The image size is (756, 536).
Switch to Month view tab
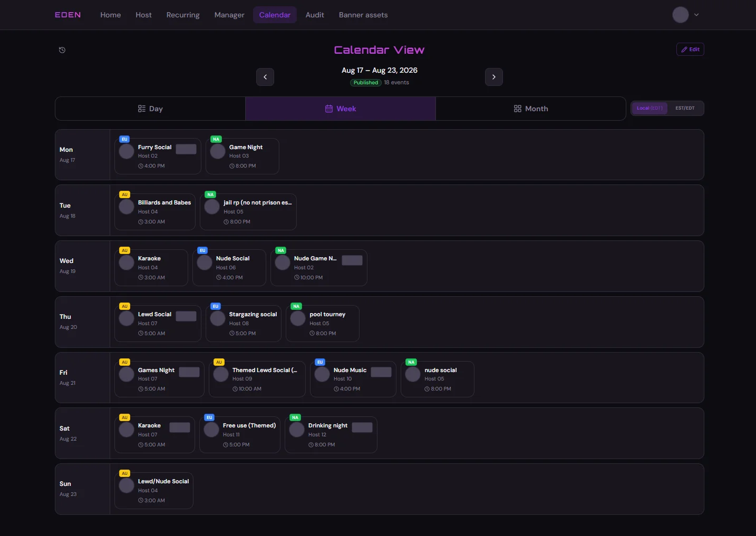[x=531, y=109]
